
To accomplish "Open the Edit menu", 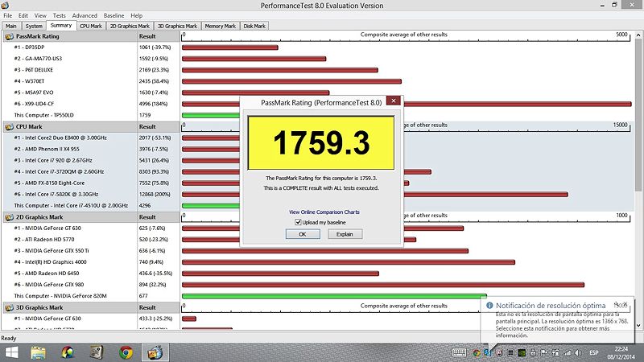I will (x=23, y=15).
